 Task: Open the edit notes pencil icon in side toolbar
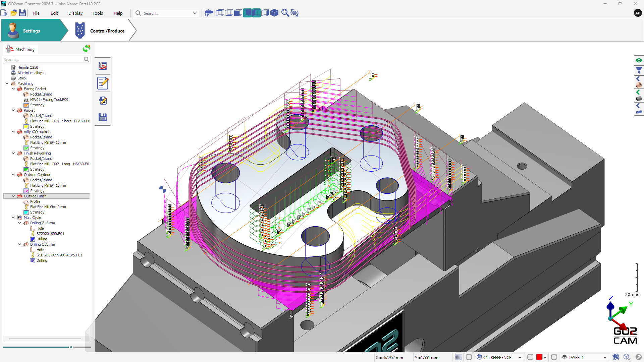point(103,83)
